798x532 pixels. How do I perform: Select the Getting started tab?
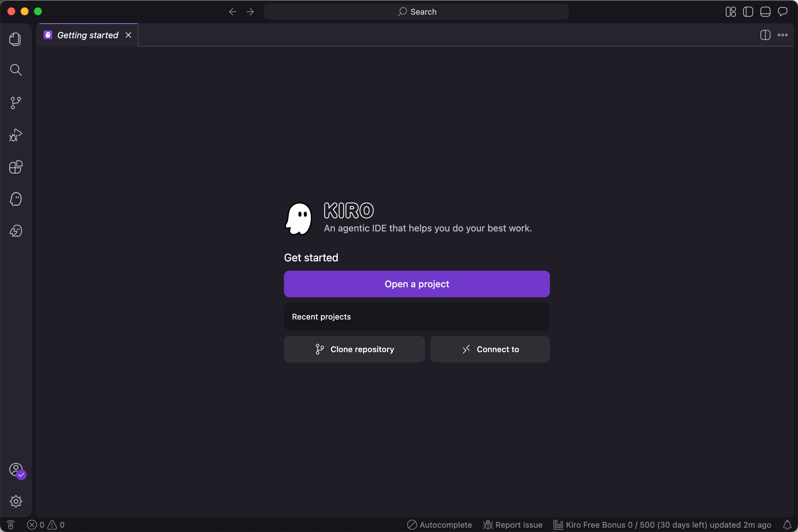point(87,35)
